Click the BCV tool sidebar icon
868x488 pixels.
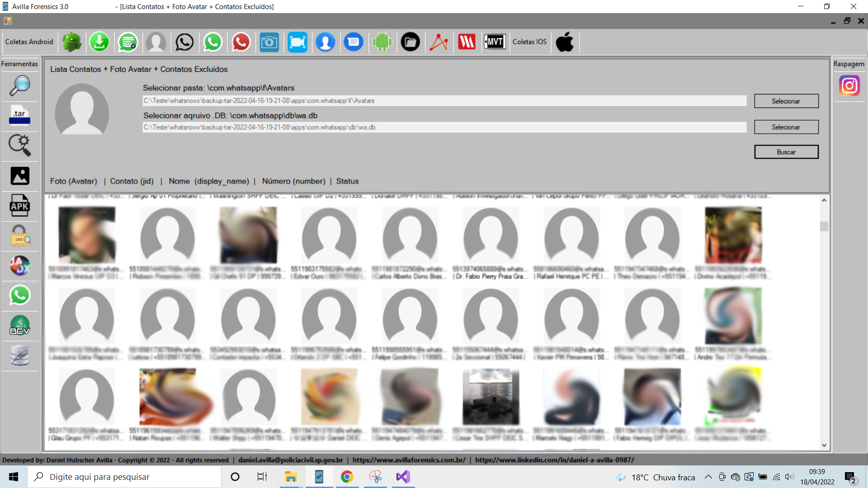click(x=20, y=325)
